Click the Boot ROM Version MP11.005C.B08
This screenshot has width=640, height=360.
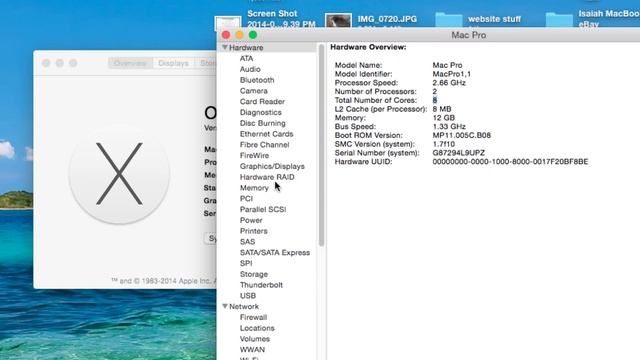click(462, 135)
